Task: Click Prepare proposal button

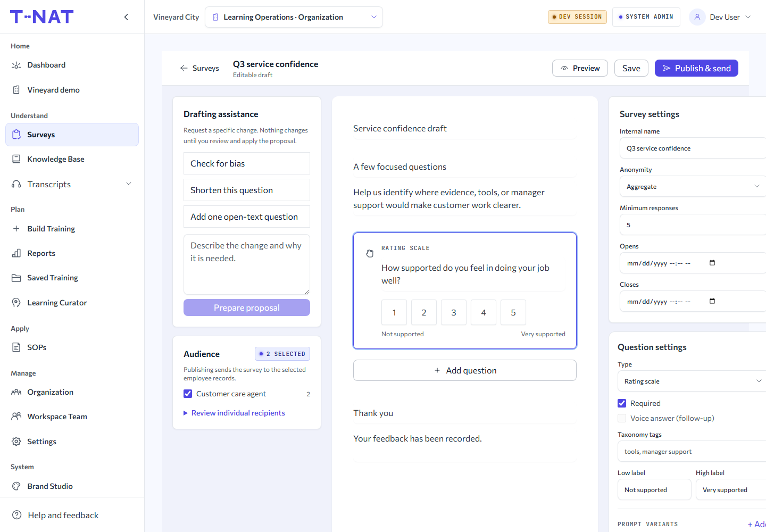Action: 247,307
